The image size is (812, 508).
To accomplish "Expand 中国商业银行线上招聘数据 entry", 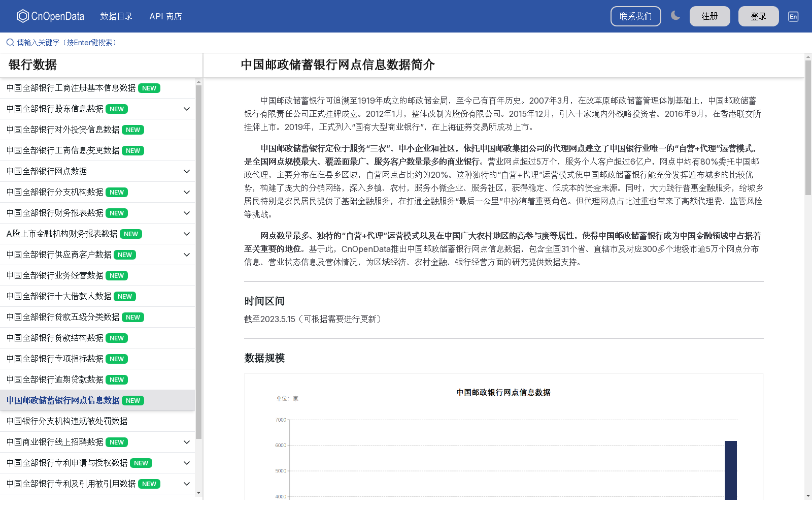I will pos(186,442).
